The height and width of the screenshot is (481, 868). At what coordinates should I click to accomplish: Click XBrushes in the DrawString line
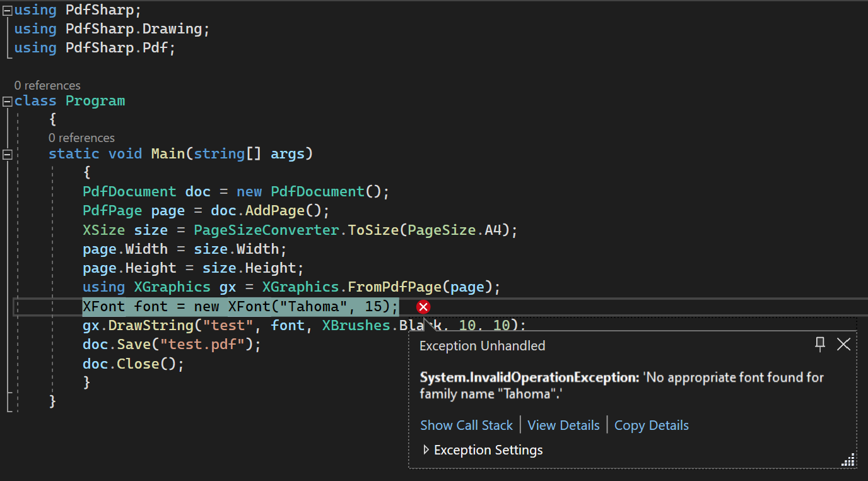pos(356,325)
